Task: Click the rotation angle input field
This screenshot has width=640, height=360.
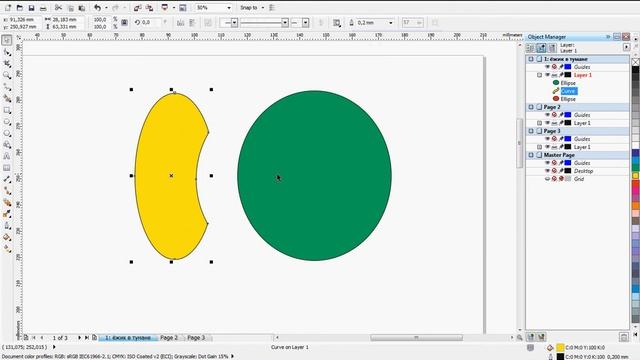Action: click(x=151, y=23)
